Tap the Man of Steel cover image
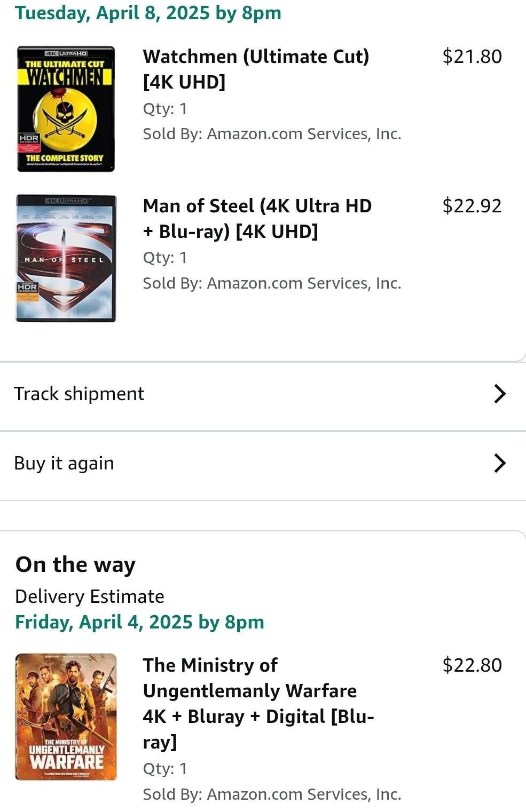 click(x=66, y=258)
